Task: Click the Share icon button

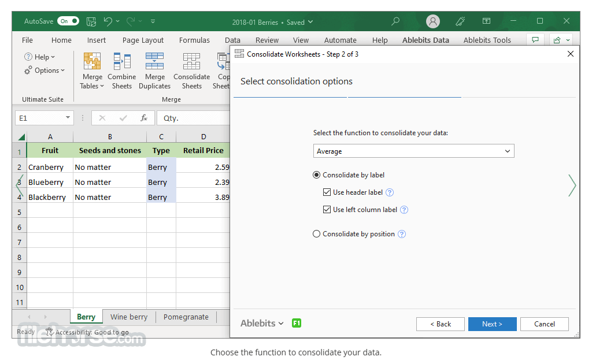Action: pyautogui.click(x=561, y=40)
